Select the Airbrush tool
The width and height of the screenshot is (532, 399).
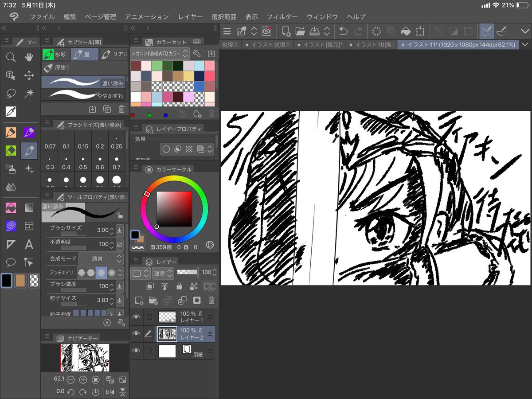tap(11, 169)
